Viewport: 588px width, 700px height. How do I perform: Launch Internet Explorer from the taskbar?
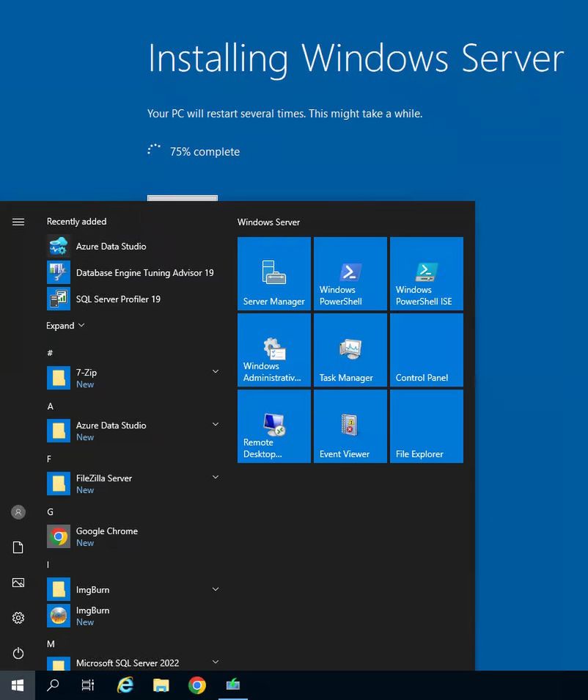(x=125, y=685)
